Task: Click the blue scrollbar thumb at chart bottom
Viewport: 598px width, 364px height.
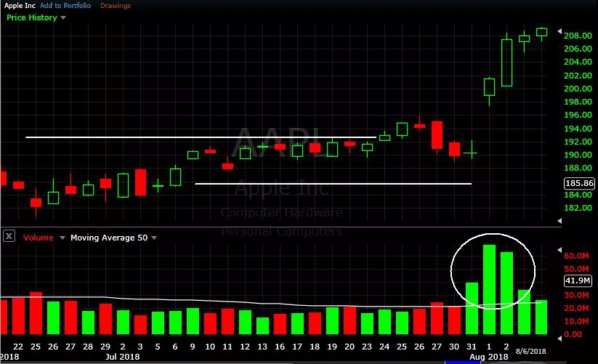Action: pyautogui.click(x=462, y=362)
